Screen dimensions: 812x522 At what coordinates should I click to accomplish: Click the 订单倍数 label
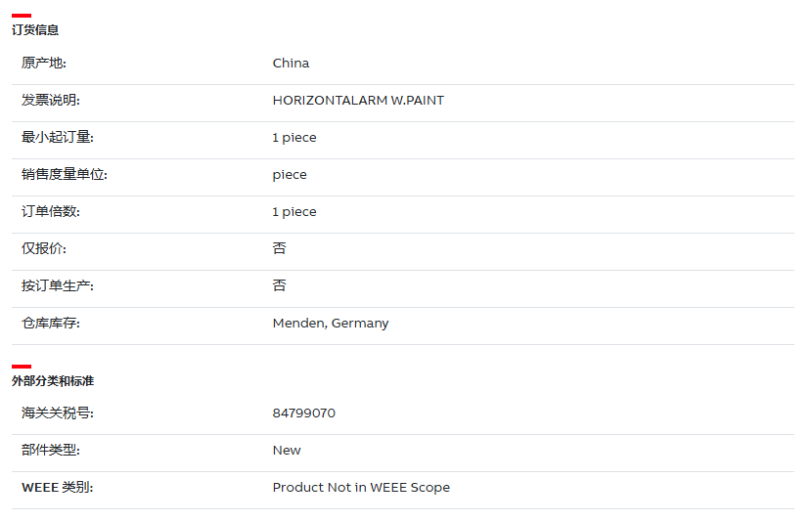click(x=50, y=211)
